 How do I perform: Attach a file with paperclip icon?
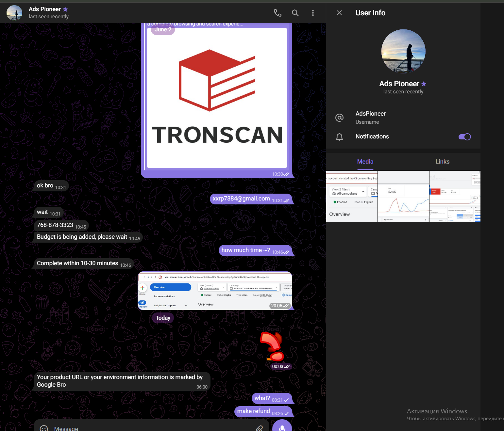click(x=259, y=428)
